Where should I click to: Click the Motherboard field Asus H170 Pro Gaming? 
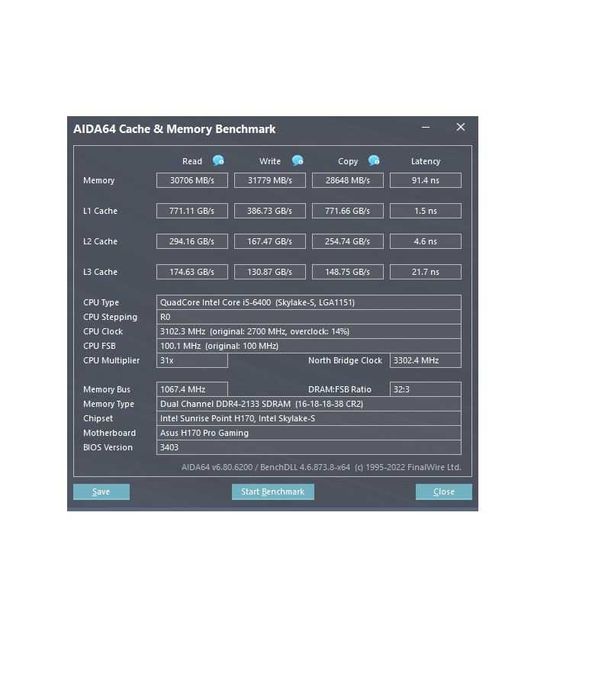pyautogui.click(x=309, y=433)
